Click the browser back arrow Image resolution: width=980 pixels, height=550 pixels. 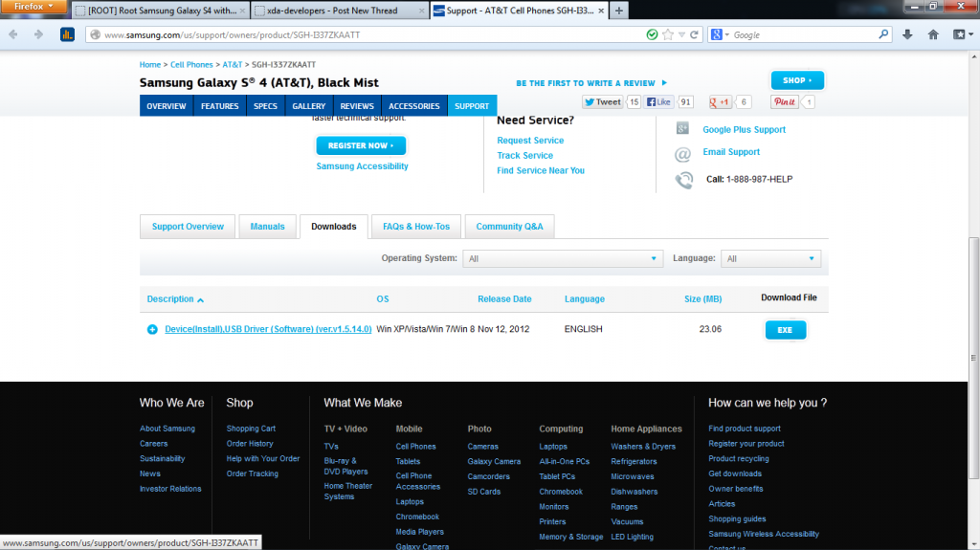[13, 34]
